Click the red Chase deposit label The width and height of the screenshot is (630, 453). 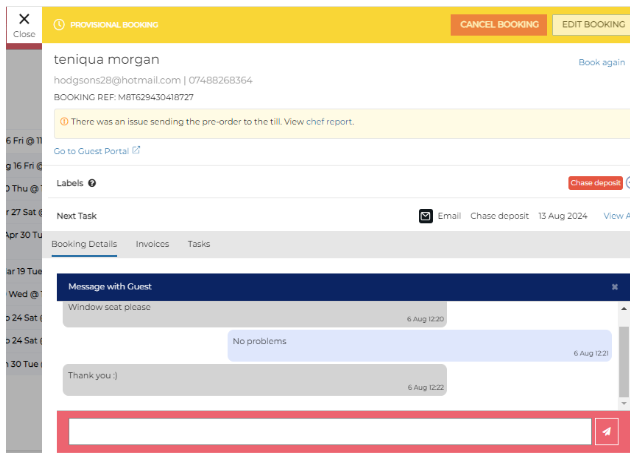point(595,183)
